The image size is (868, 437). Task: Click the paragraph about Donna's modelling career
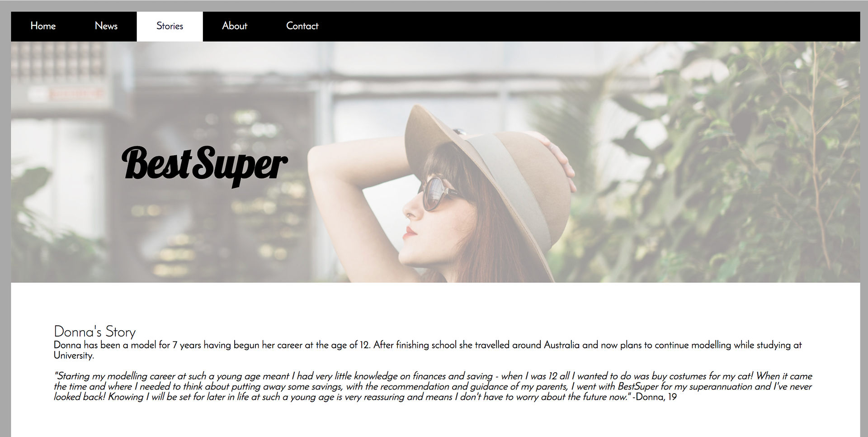tap(428, 350)
